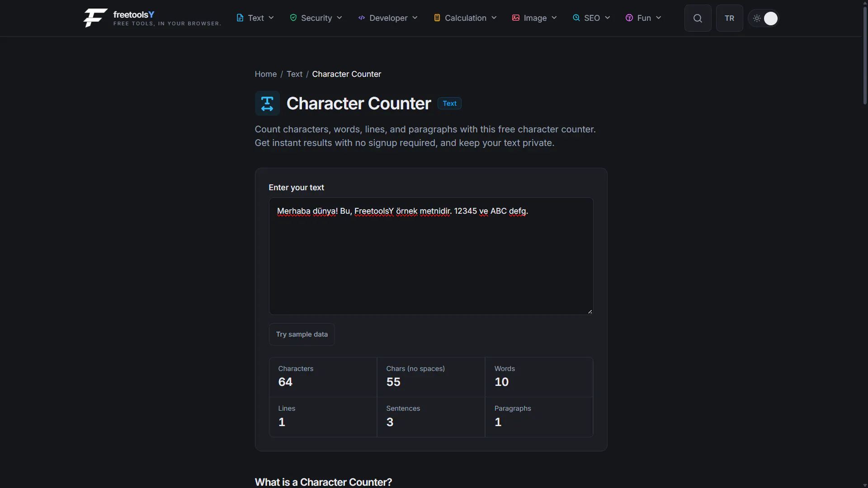The image size is (868, 488).
Task: Open the Developer menu label
Action: click(x=388, y=18)
